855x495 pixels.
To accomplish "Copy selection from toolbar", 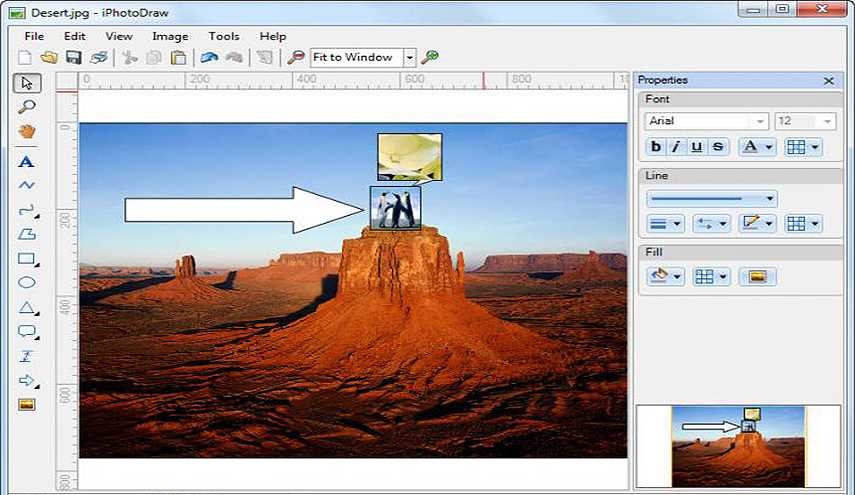I will click(x=154, y=57).
